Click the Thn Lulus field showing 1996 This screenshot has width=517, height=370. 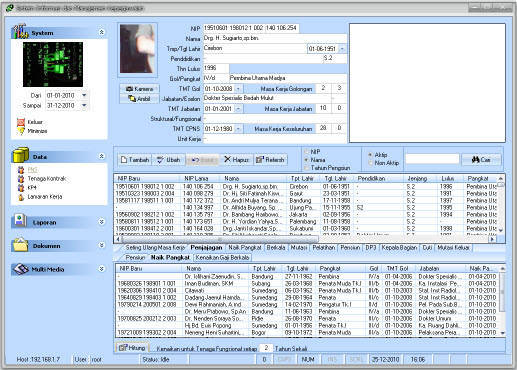pyautogui.click(x=216, y=68)
